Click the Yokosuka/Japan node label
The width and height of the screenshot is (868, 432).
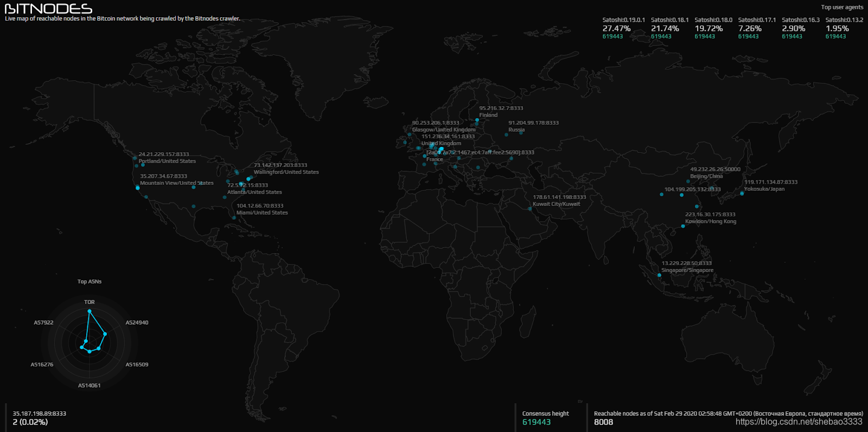[764, 189]
